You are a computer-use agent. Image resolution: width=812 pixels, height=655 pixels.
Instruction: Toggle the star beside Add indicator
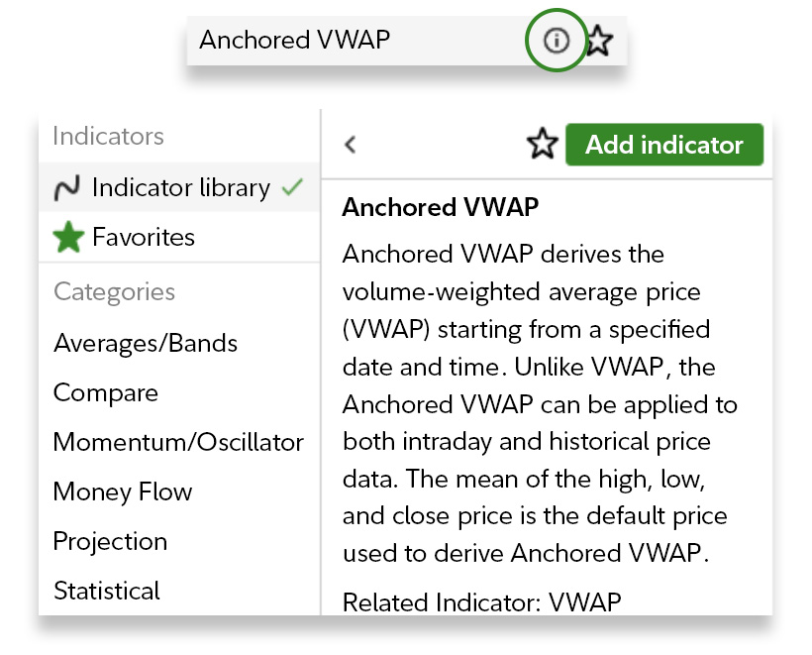[x=542, y=145]
